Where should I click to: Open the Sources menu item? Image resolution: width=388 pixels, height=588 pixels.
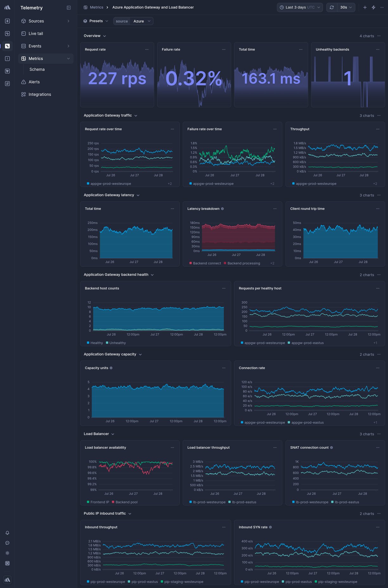click(46, 21)
